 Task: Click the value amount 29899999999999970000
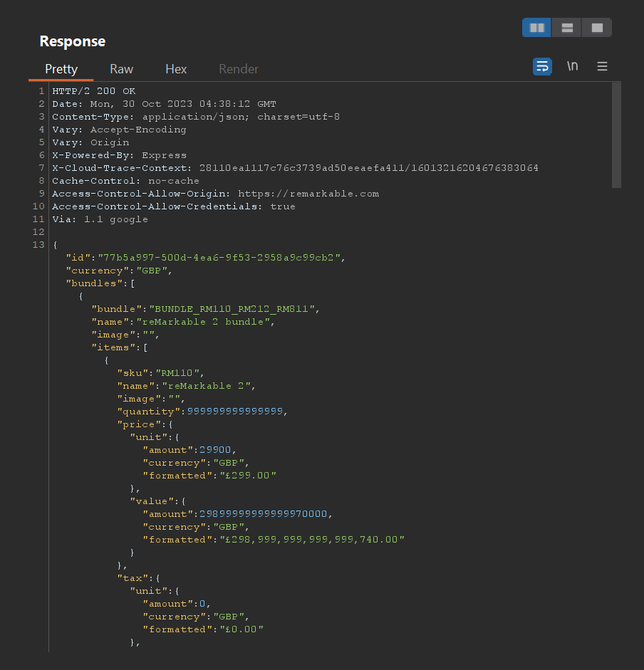pyautogui.click(x=264, y=514)
